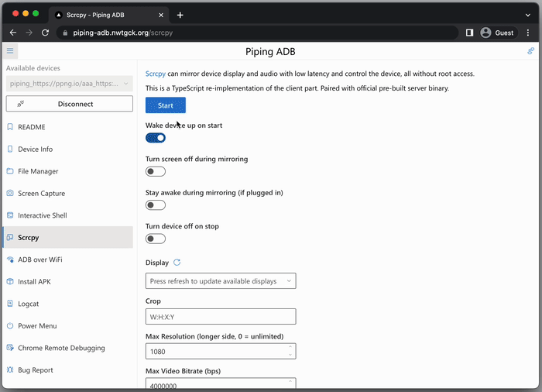Click the ADB over WiFi icon
542x392 pixels.
(x=10, y=260)
